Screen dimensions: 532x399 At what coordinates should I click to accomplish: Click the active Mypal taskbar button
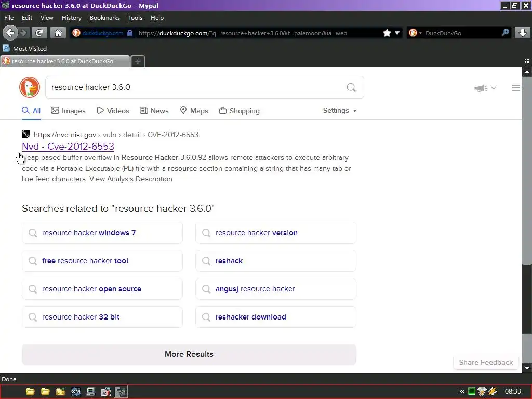[x=121, y=392]
